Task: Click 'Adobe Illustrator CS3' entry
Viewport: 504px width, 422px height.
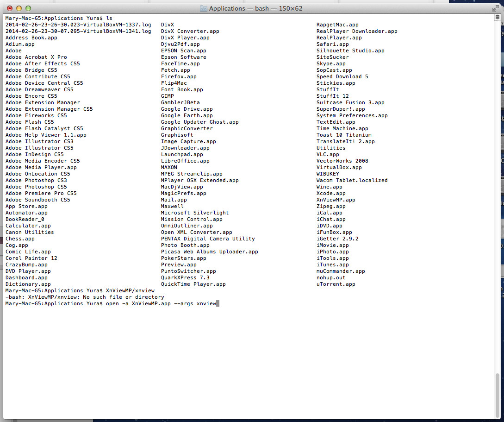Action: tap(39, 142)
